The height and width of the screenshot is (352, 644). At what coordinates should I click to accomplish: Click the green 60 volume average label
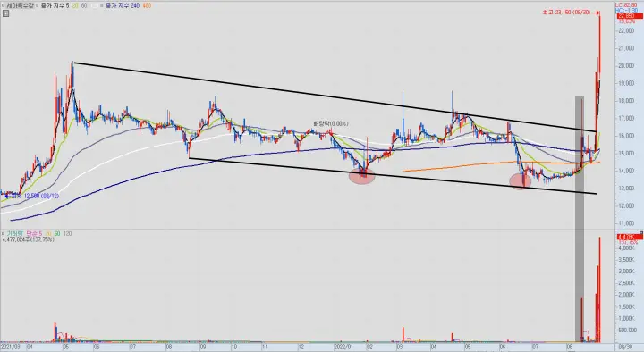coord(57,233)
